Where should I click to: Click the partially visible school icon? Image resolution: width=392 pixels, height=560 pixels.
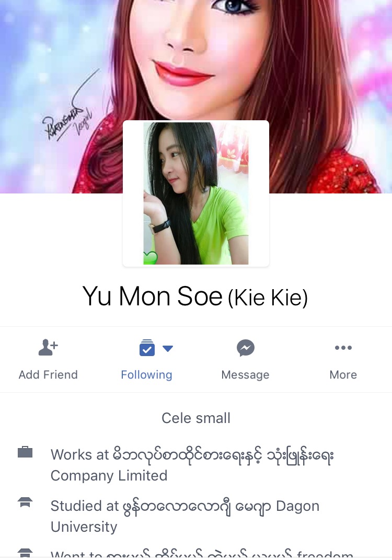[25, 553]
